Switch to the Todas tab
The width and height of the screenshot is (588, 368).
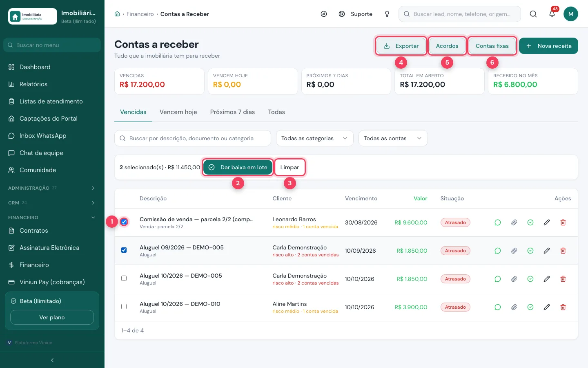[x=276, y=112]
